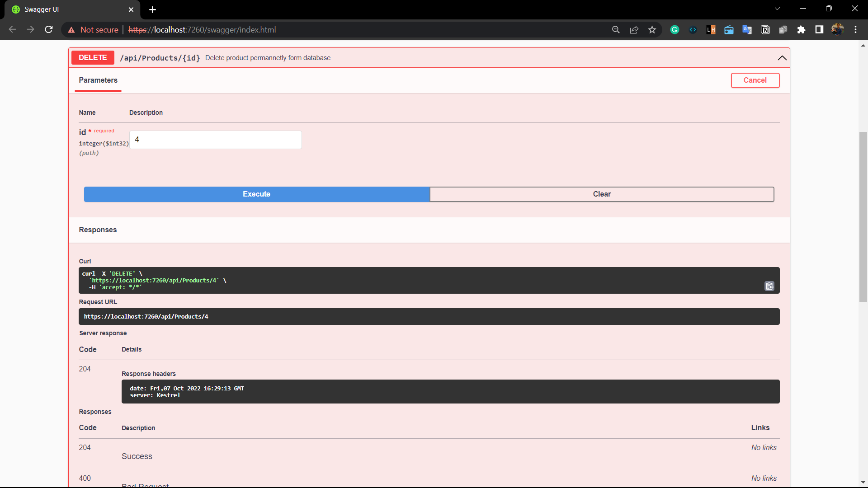
Task: Open the Extensions puzzle piece icon
Action: point(802,29)
